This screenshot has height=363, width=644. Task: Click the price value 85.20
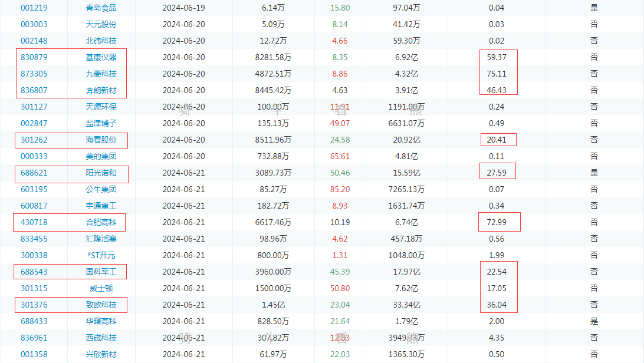tap(340, 189)
